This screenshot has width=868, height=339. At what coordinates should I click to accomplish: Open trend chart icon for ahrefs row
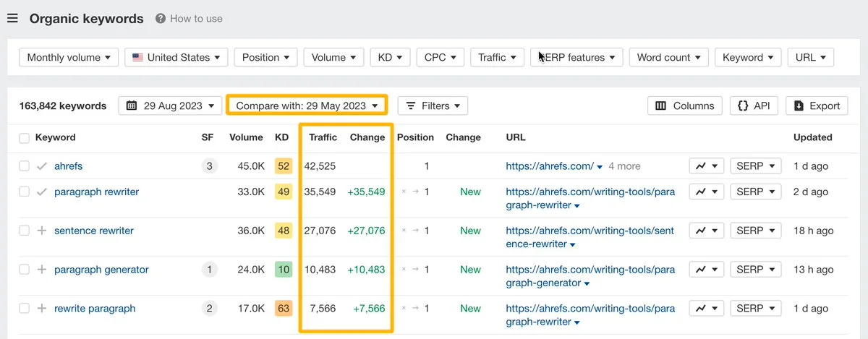[x=706, y=166]
